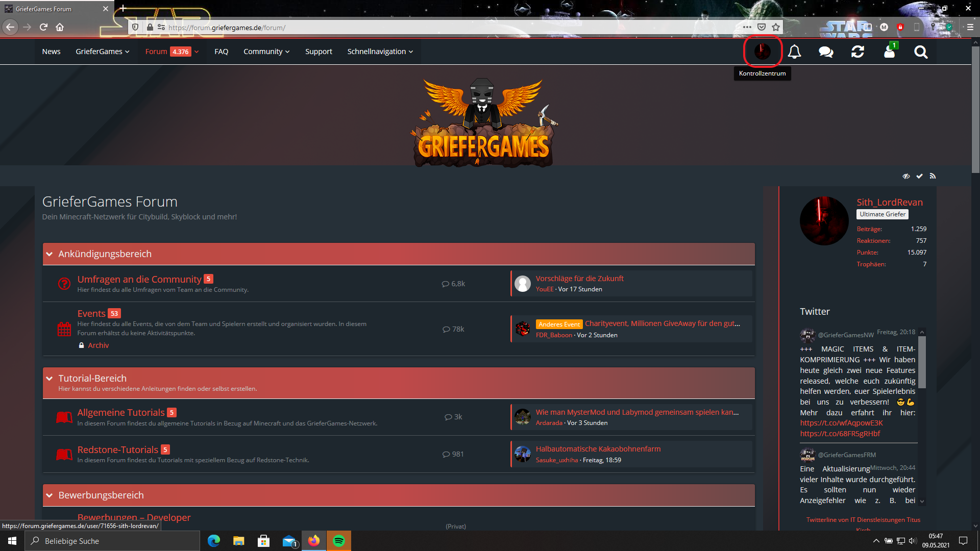Bookmark this page with the star
Image resolution: width=980 pixels, height=551 pixels.
pos(776,27)
